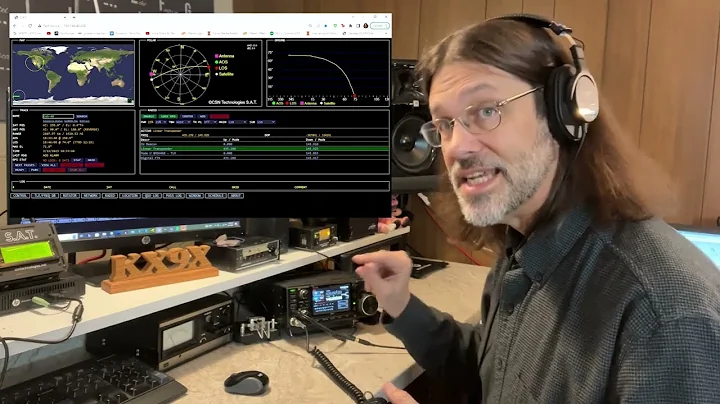Open the NETWORK tab
720x404 pixels.
pyautogui.click(x=91, y=196)
